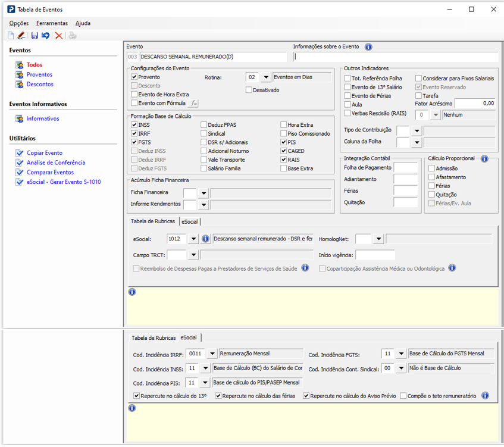504x447 pixels.
Task: Click the icon beside Descontos
Action: coord(20,85)
